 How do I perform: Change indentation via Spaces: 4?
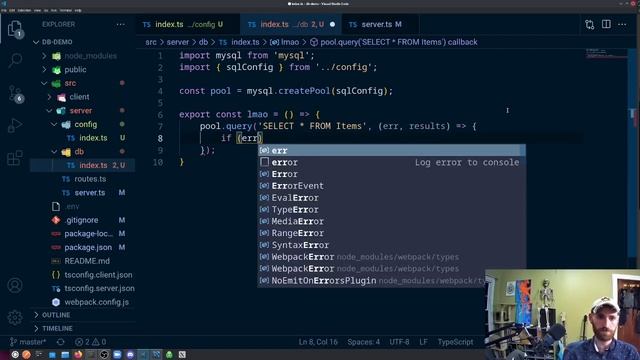coord(363,342)
